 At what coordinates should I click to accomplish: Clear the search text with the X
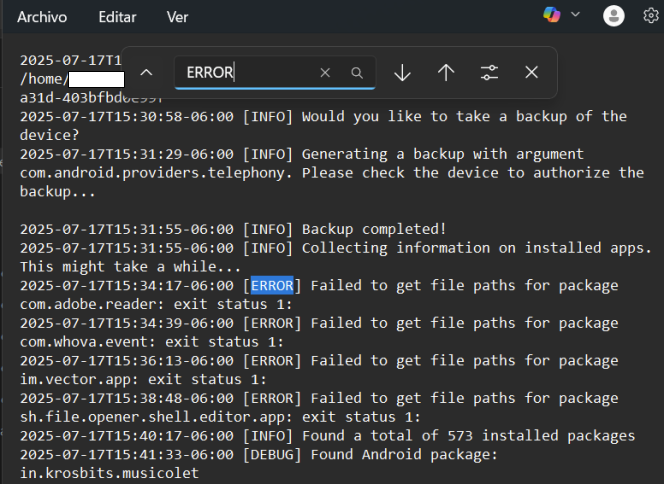324,73
